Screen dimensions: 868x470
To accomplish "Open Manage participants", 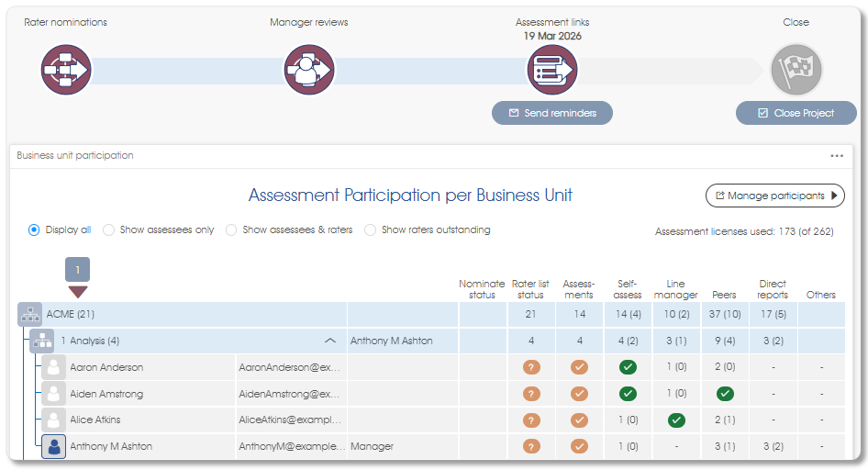I will (775, 196).
